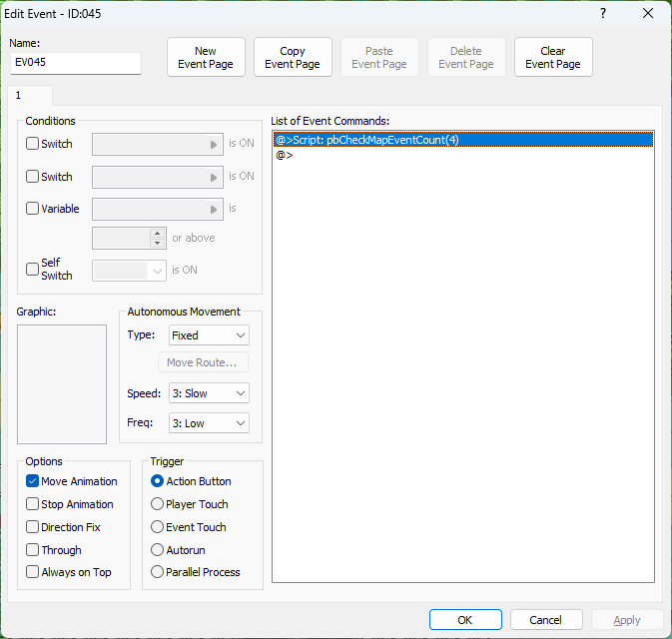Enable the Variable condition checkbox
The image size is (672, 639).
[33, 210]
